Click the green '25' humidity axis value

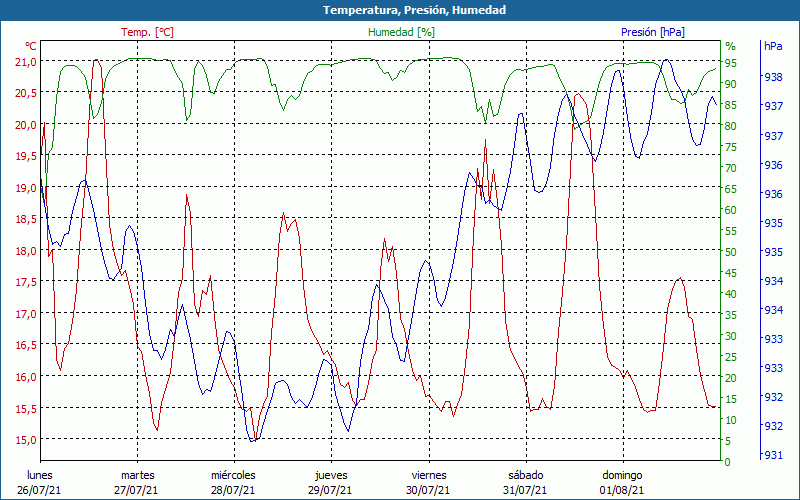[x=731, y=357]
